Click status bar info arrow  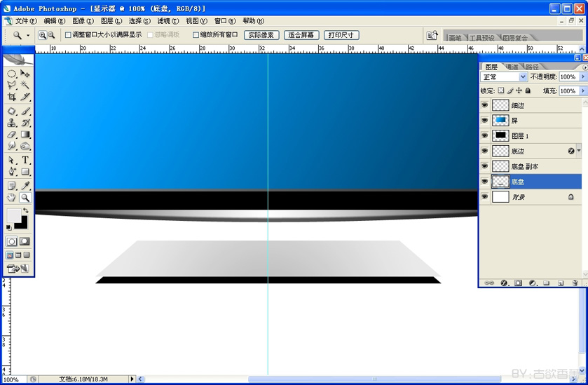pos(132,379)
